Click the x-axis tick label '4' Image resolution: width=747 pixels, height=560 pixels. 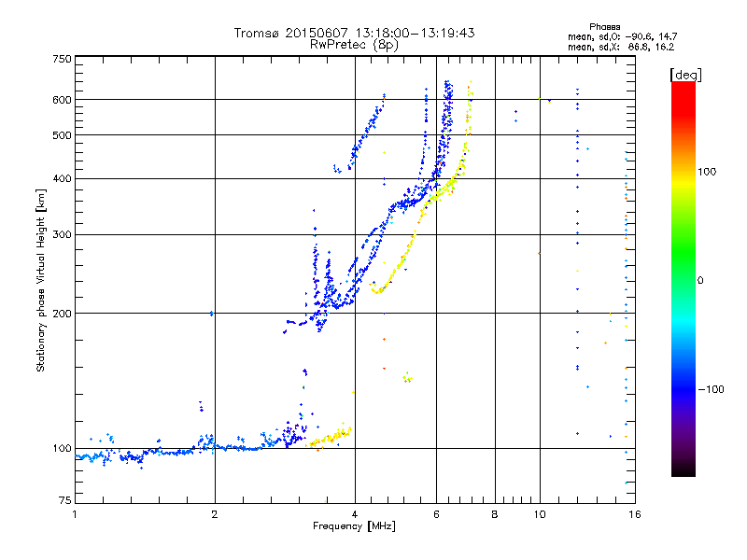[x=355, y=514]
